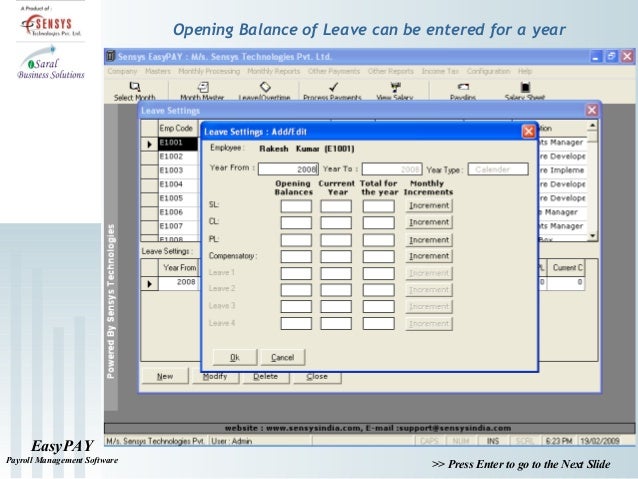Click the CL Current Year field
This screenshot has width=638, height=479.
click(336, 223)
